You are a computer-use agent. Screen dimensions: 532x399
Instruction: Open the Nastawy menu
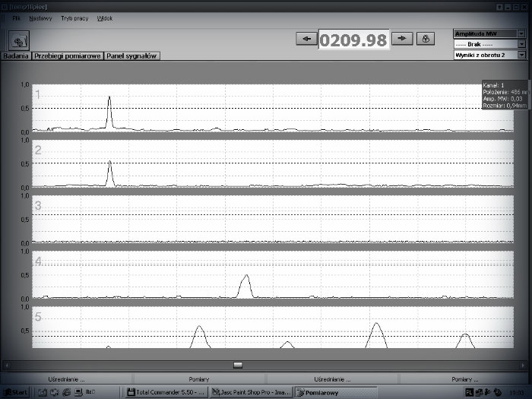click(40, 17)
